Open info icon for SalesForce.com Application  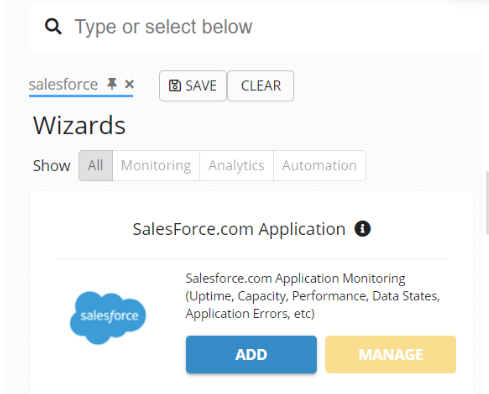362,229
